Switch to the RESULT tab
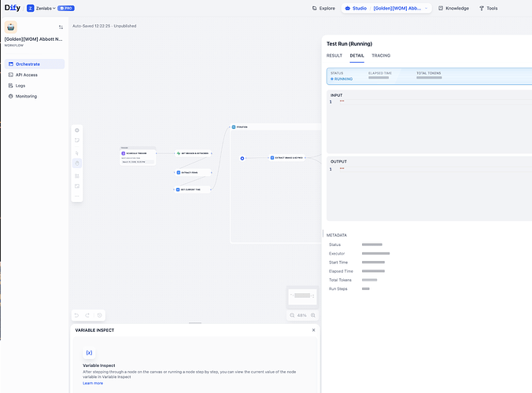The width and height of the screenshot is (532, 393). [334, 56]
